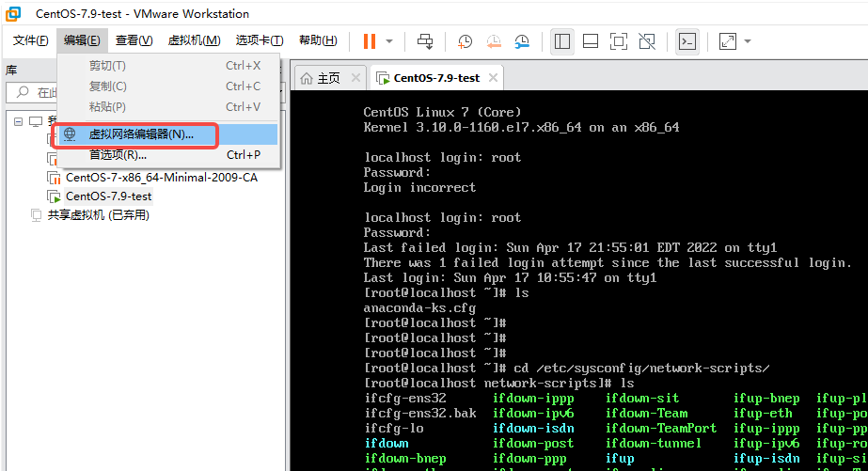868x471 pixels.
Task: Select 虚拟网络编辑器(N)... menu entry
Action: coord(167,134)
